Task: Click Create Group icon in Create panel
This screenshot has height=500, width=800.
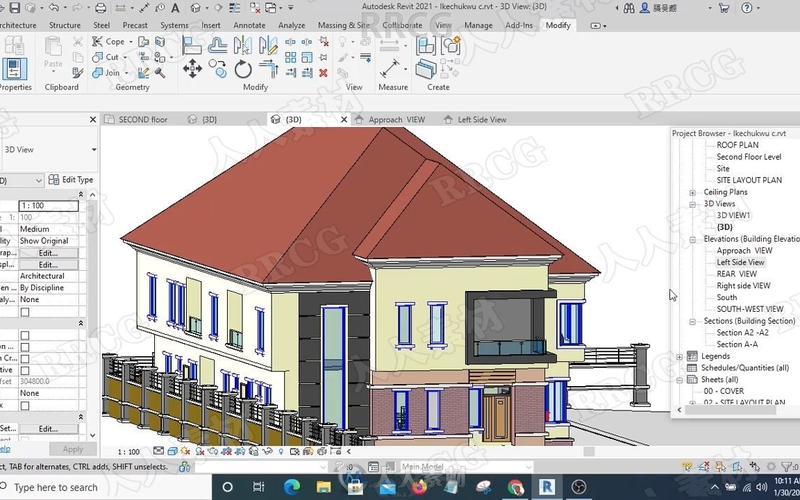Action: (451, 45)
